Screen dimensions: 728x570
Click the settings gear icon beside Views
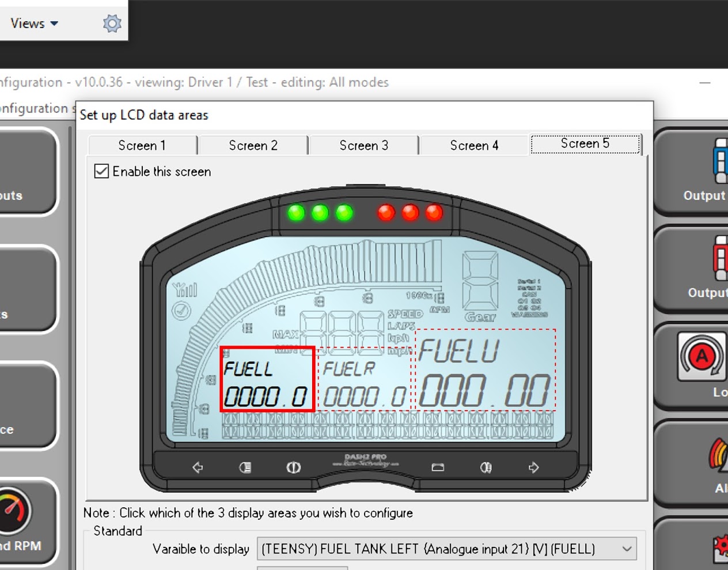tap(112, 24)
